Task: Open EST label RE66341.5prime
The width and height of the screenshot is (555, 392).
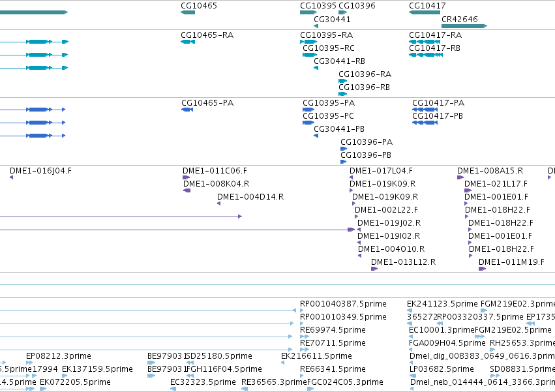Action: 333,369
